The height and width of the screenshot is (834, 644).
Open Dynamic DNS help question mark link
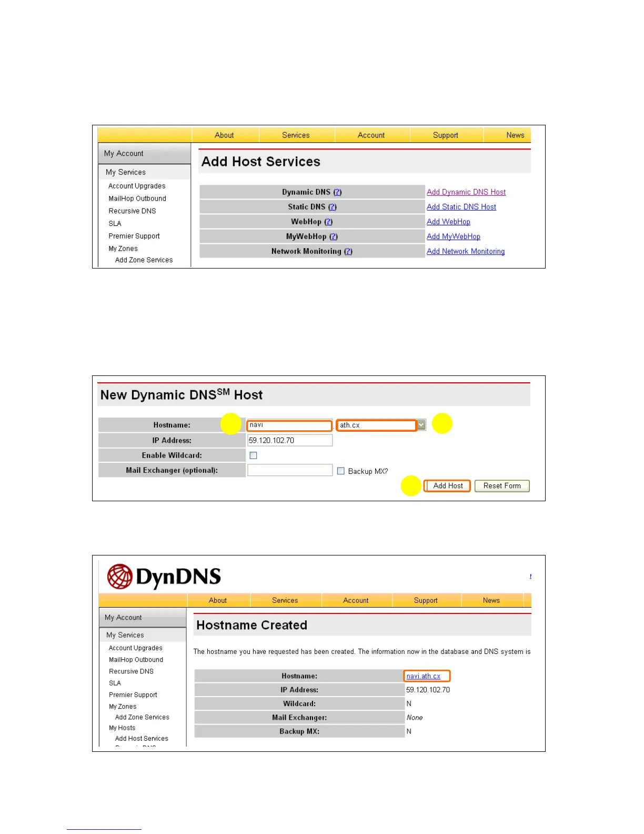point(338,192)
